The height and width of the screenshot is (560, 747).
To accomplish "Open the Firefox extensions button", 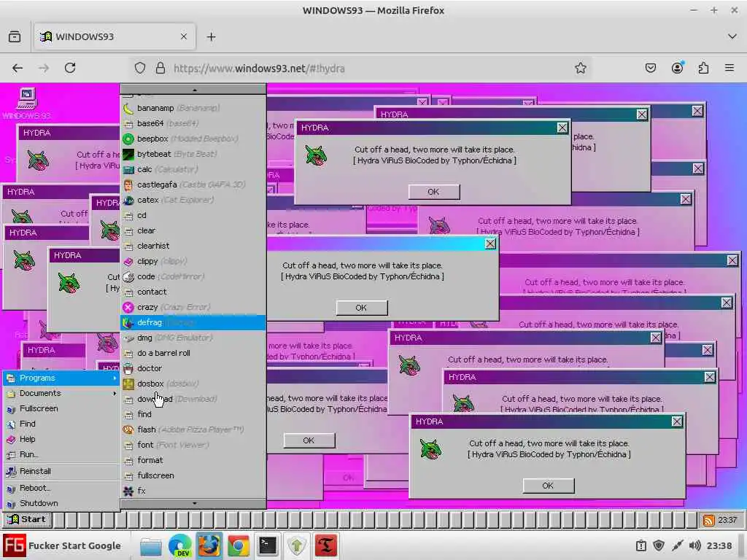I will [x=704, y=68].
